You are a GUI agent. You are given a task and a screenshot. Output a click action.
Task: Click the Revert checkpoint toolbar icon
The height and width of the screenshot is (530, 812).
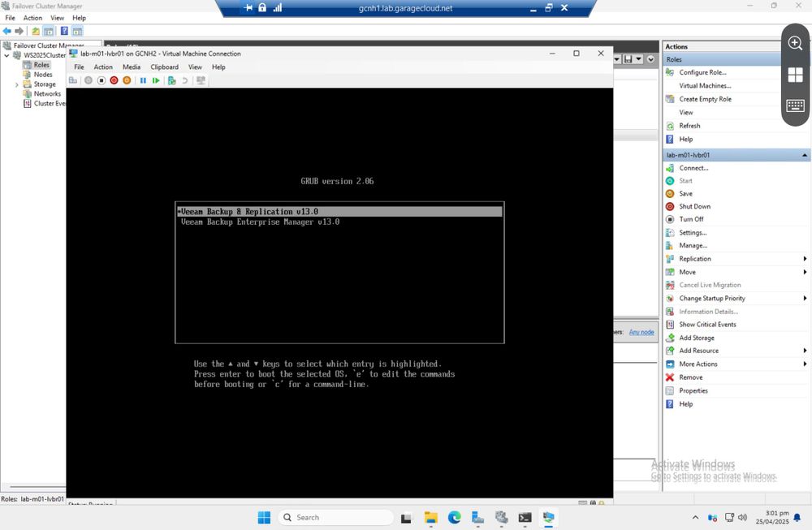[185, 80]
